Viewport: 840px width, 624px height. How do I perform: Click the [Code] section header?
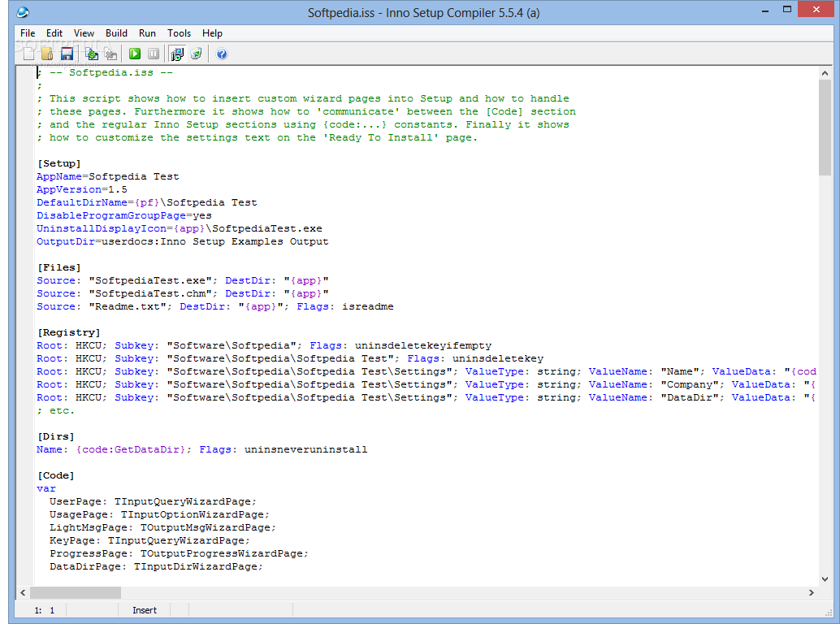coord(56,475)
